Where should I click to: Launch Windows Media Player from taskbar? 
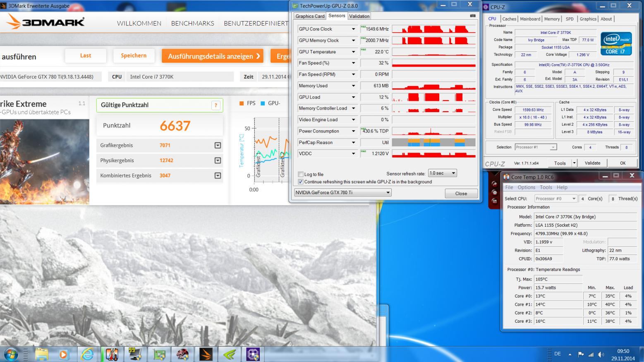[63, 355]
